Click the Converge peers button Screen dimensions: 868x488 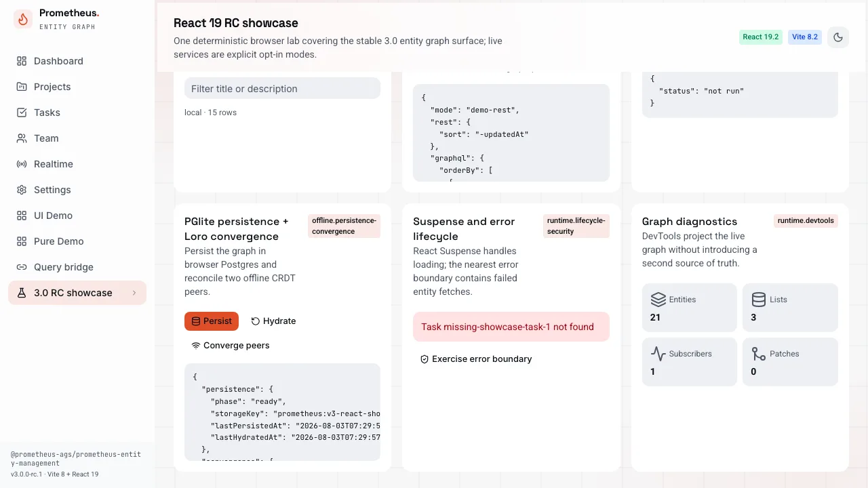click(231, 346)
